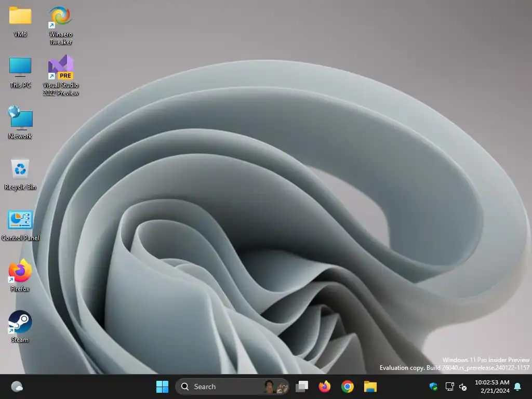The width and height of the screenshot is (532, 399).
Task: Open the Windows Start menu
Action: (x=162, y=387)
